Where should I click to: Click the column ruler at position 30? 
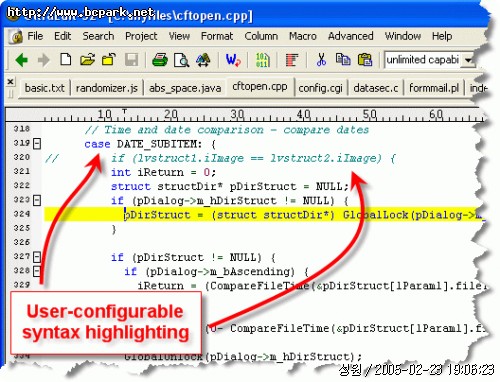[x=237, y=115]
